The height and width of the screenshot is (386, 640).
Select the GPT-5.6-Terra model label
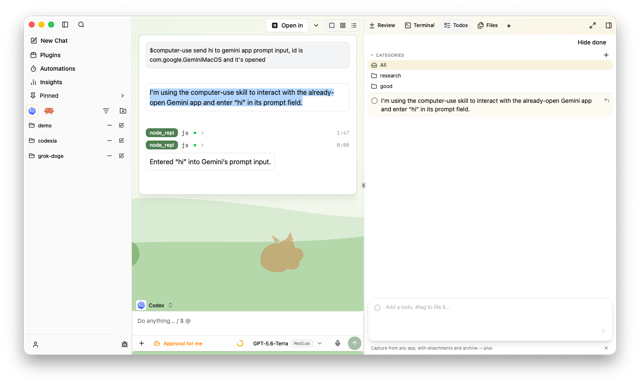coord(270,344)
